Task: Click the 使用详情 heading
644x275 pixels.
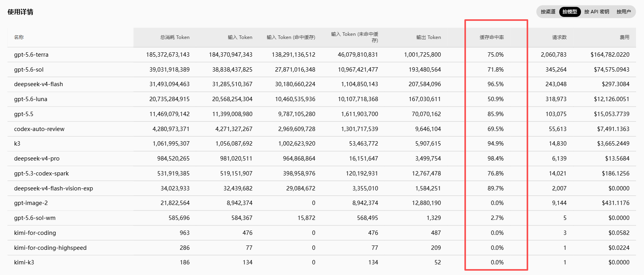Action: (x=20, y=12)
